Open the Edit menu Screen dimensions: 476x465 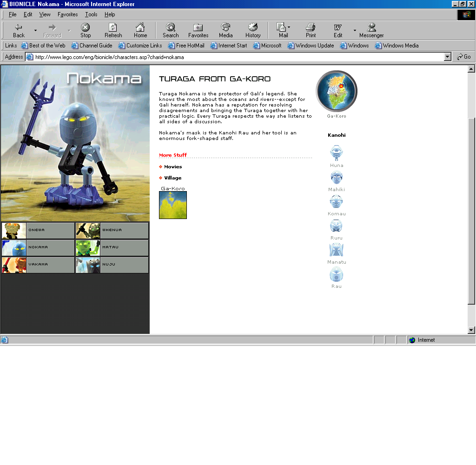click(28, 14)
